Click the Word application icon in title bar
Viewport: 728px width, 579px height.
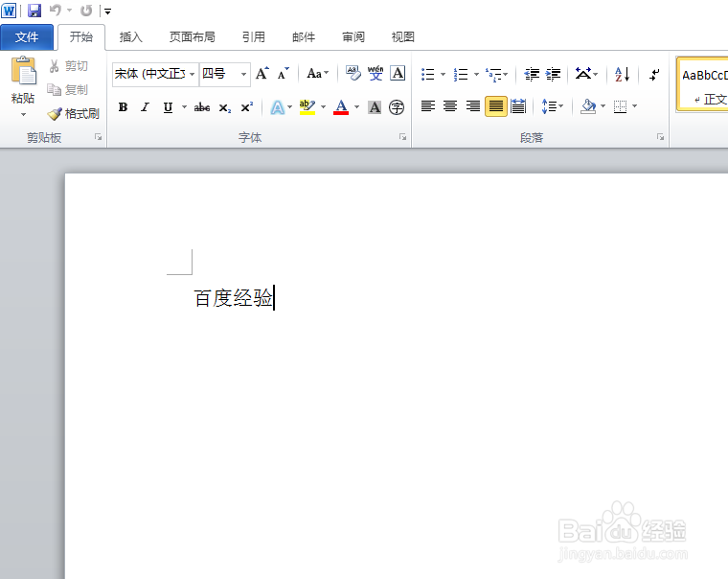9,11
